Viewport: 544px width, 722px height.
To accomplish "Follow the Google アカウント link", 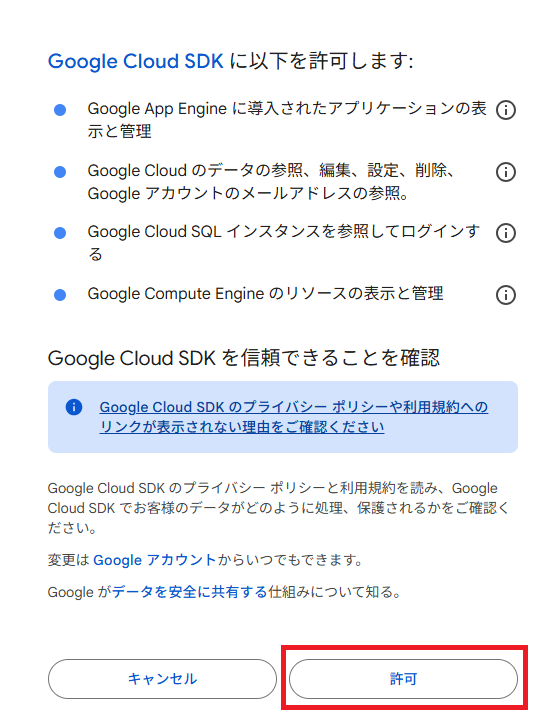I will [x=154, y=560].
